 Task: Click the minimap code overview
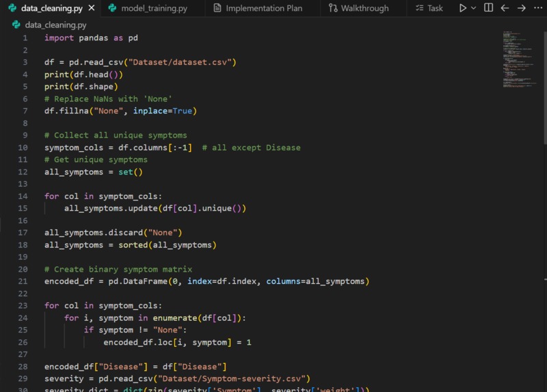tap(520, 59)
